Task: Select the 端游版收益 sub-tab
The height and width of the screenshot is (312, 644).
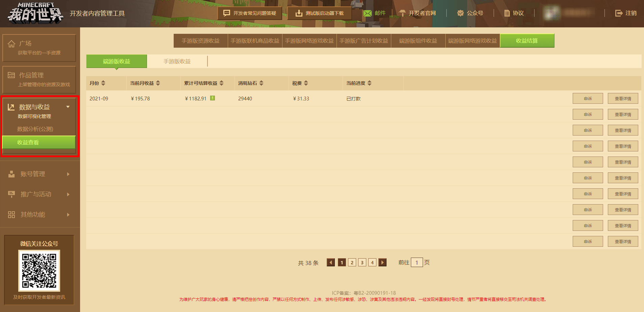Action: coord(117,61)
